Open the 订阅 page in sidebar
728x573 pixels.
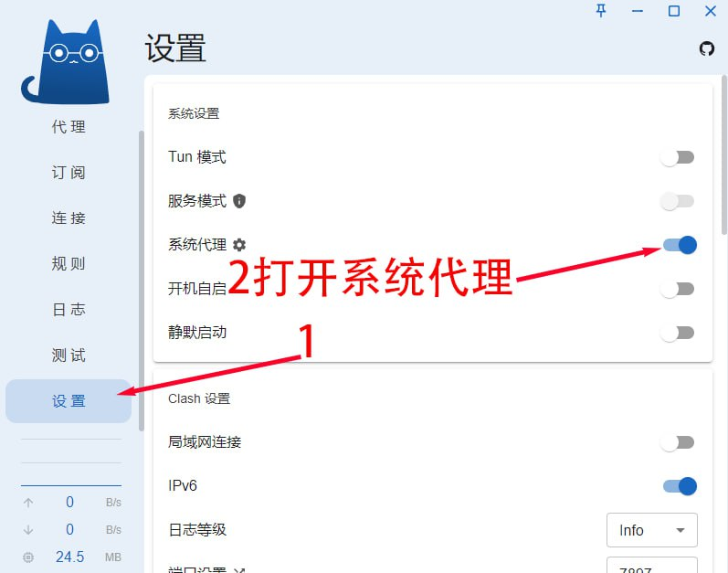coord(69,173)
